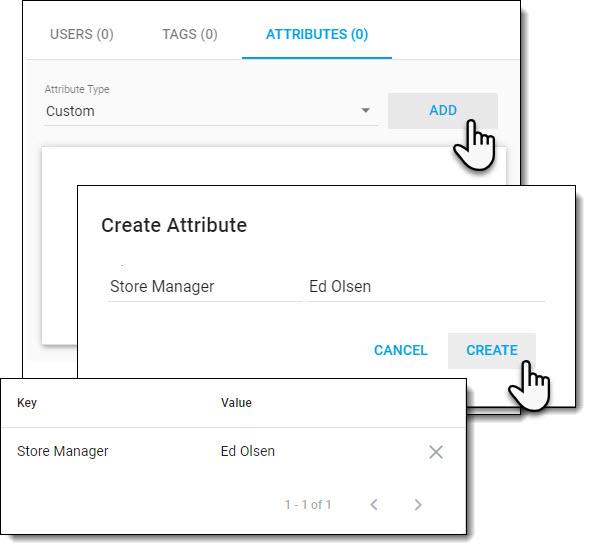This screenshot has width=591, height=550.
Task: Click the Value column header
Action: (x=236, y=403)
